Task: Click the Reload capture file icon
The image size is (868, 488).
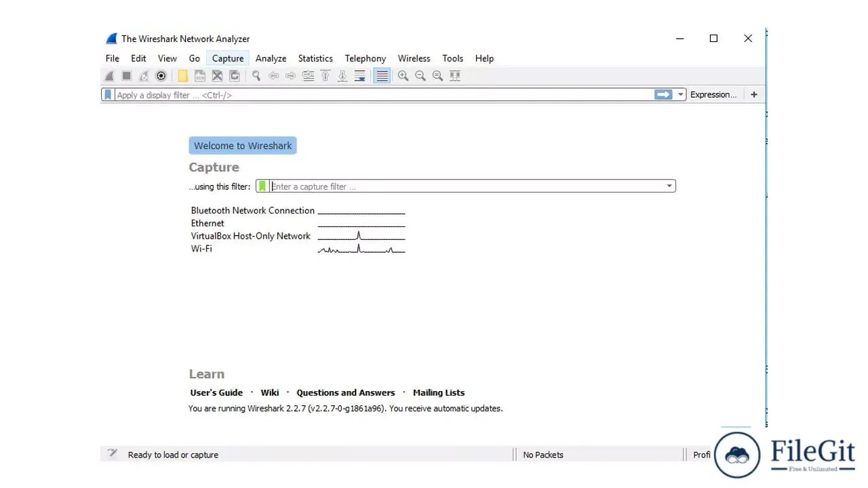Action: click(x=235, y=76)
